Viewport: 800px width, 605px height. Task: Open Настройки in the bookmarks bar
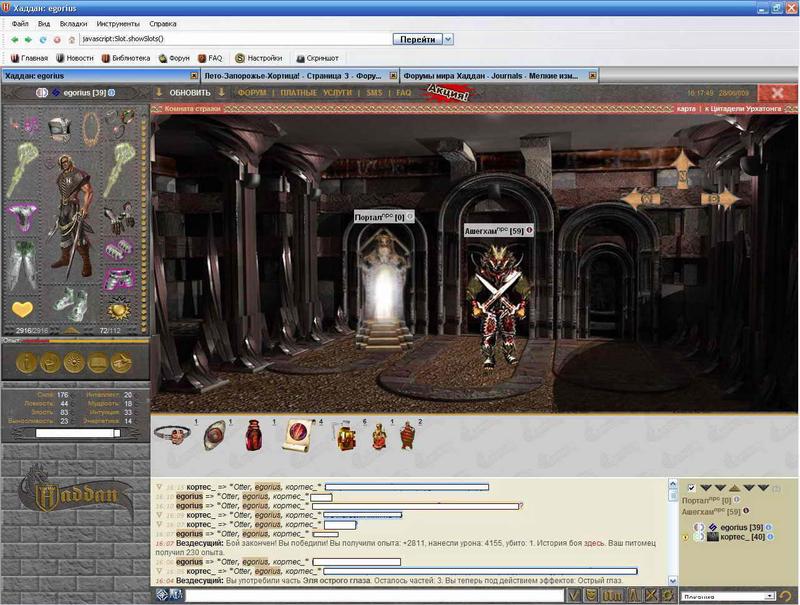(x=259, y=58)
